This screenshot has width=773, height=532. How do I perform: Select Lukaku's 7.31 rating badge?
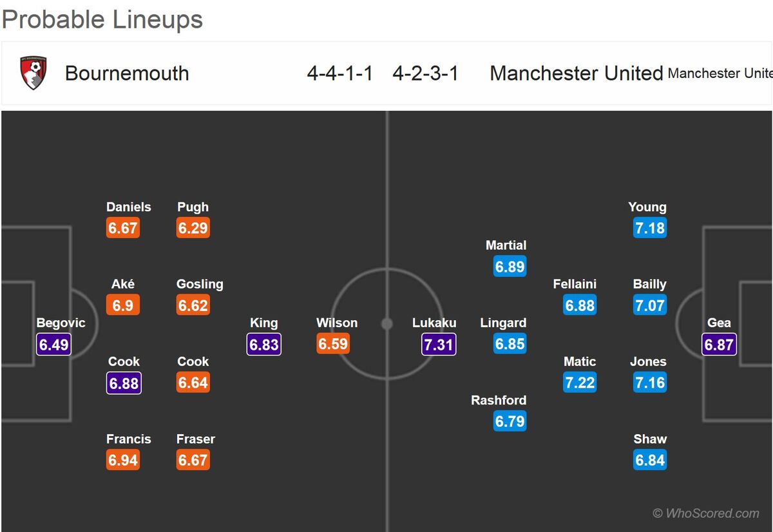(439, 344)
